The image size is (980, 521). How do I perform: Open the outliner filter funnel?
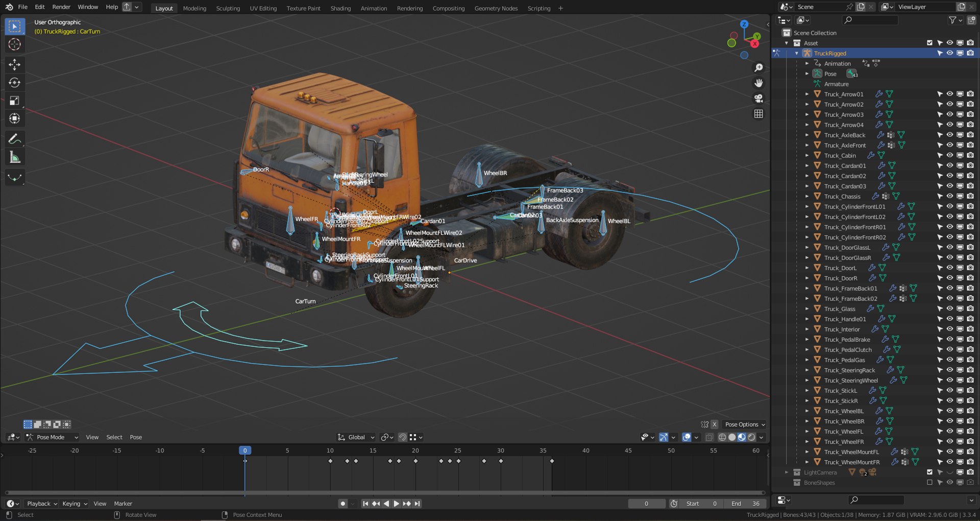[952, 20]
